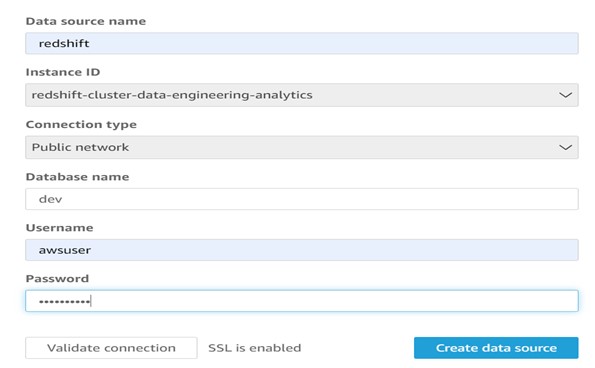Click the chevron arrow of Instance ID dropdown
Image resolution: width=595 pixels, height=368 pixels.
(565, 95)
